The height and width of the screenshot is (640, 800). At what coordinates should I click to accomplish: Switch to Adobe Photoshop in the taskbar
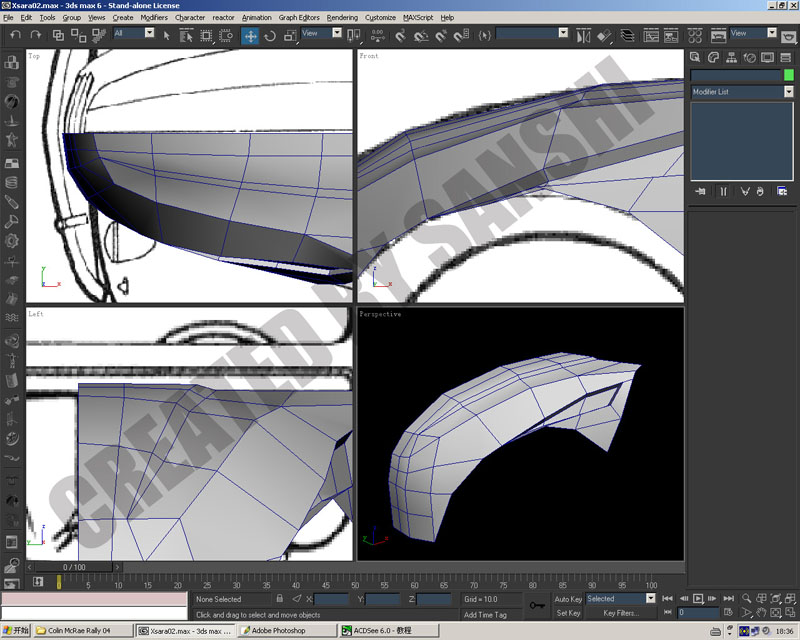tap(288, 630)
